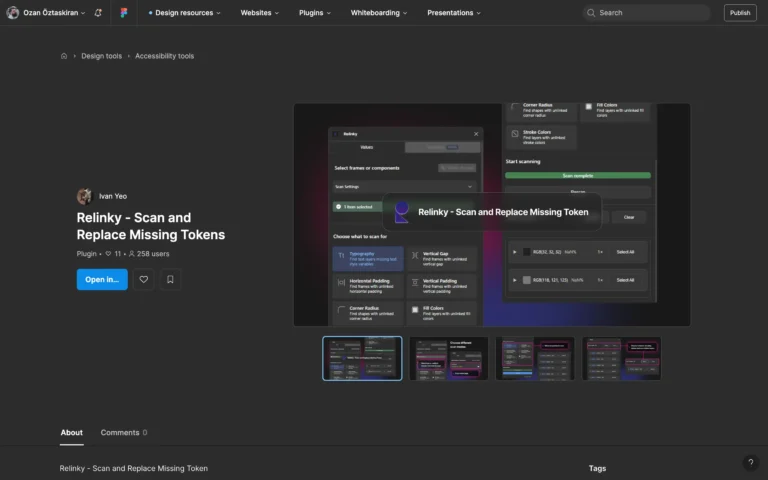The image size is (768, 480).
Task: Open Ivan Yeo's author link
Action: 113,196
